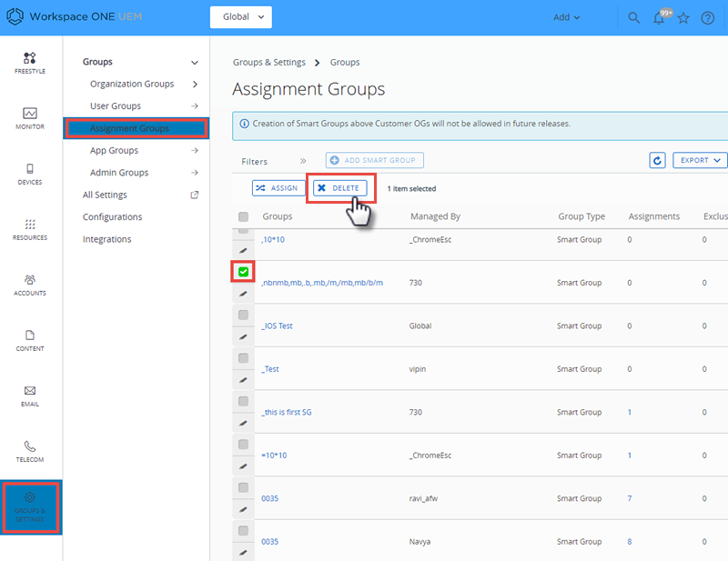Select App Groups menu item
Viewport: 728px width, 561px height.
point(114,150)
